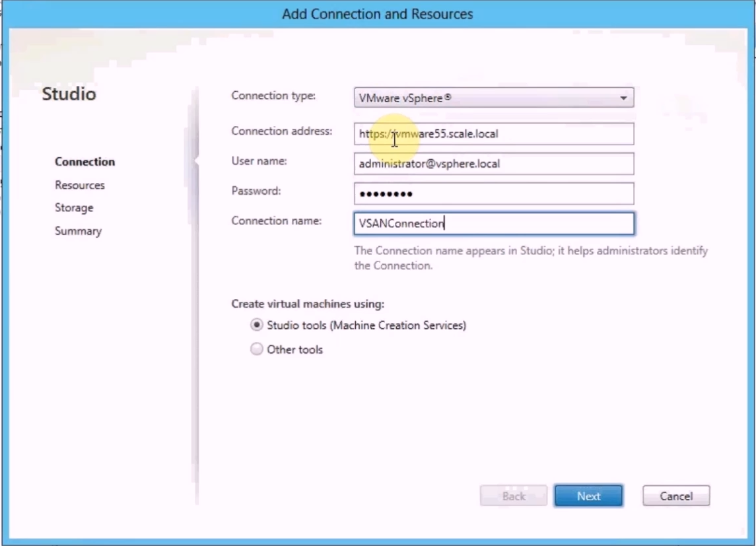The width and height of the screenshot is (756, 546).
Task: Select the Connection step in sidebar
Action: click(x=85, y=162)
